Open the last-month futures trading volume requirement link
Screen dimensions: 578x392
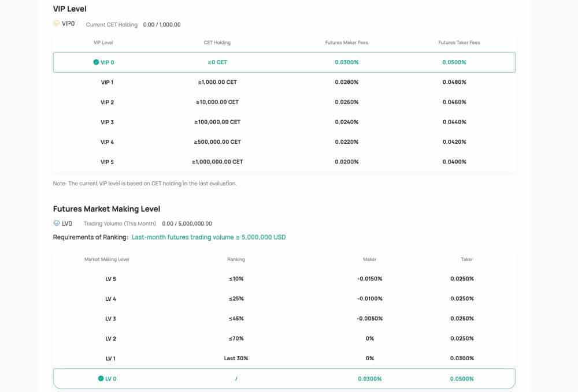click(x=209, y=237)
